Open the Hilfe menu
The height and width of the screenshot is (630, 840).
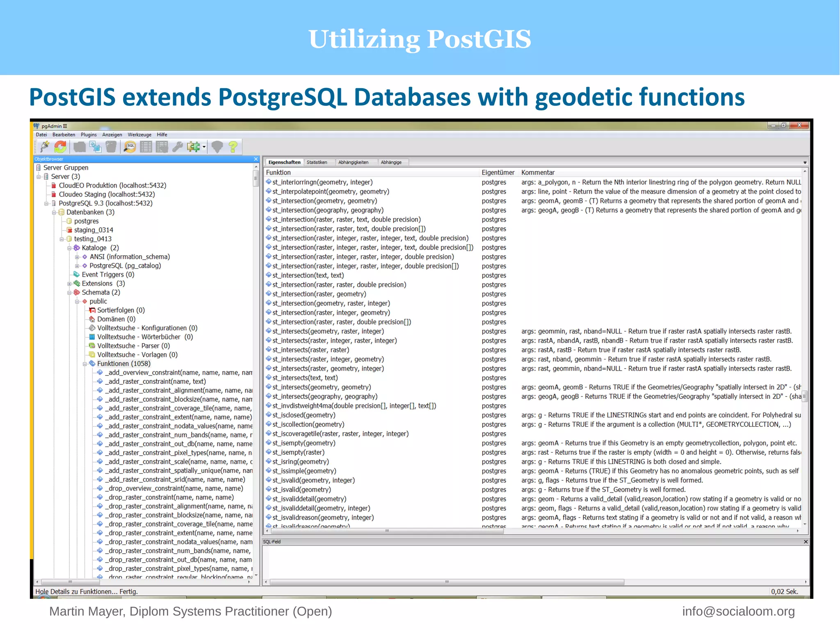pyautogui.click(x=162, y=135)
